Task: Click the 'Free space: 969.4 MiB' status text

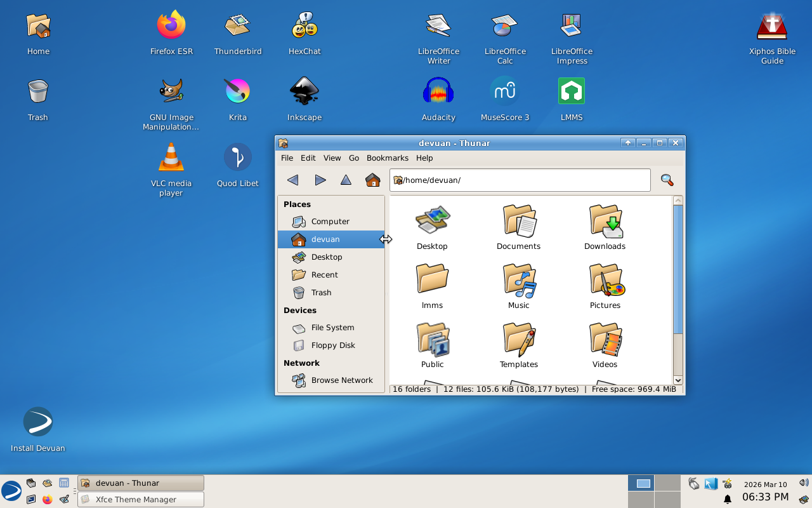Action: 634,389
